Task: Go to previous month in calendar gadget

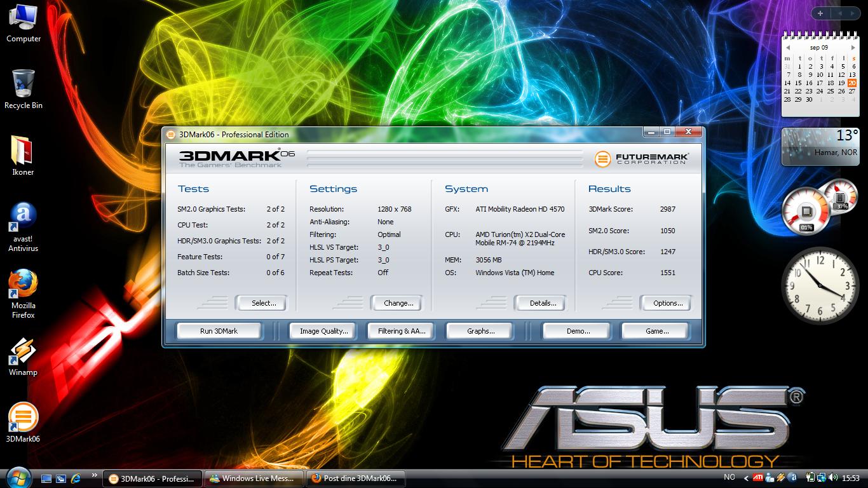Action: click(x=788, y=48)
